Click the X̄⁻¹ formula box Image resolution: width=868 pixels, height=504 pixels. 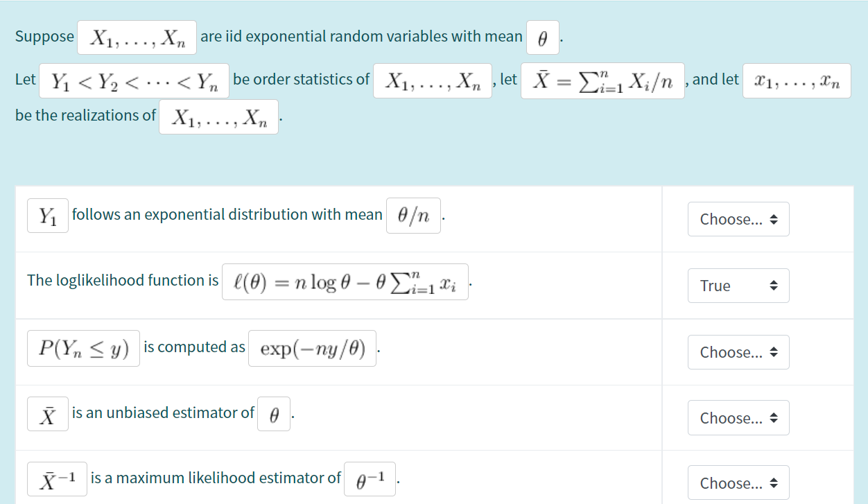point(55,478)
